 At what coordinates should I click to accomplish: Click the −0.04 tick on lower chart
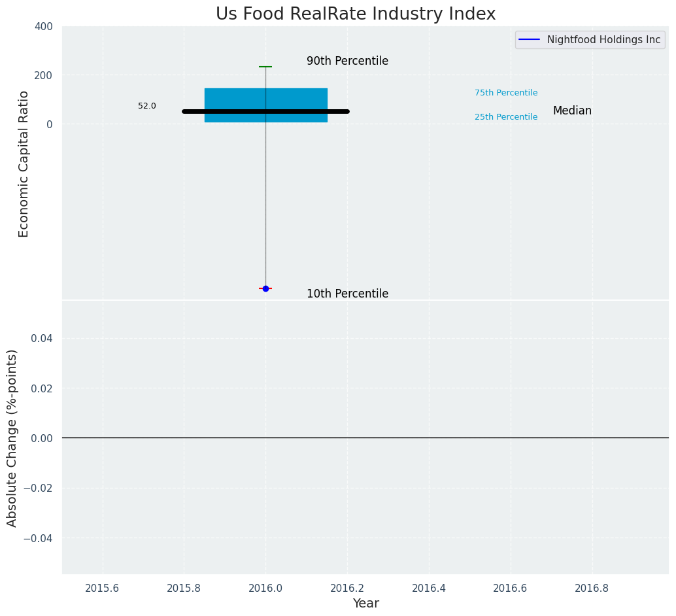coord(38,538)
